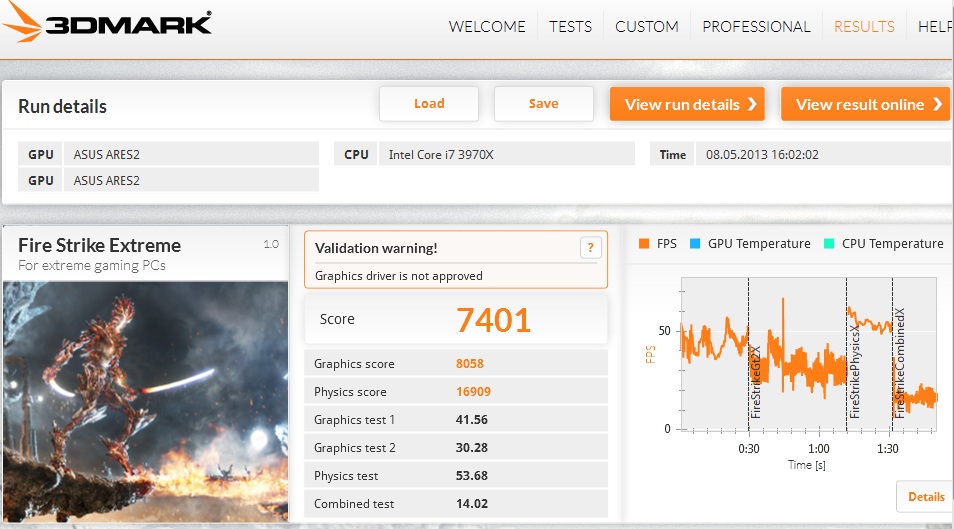Click the Load button
954x529 pixels.
click(429, 103)
